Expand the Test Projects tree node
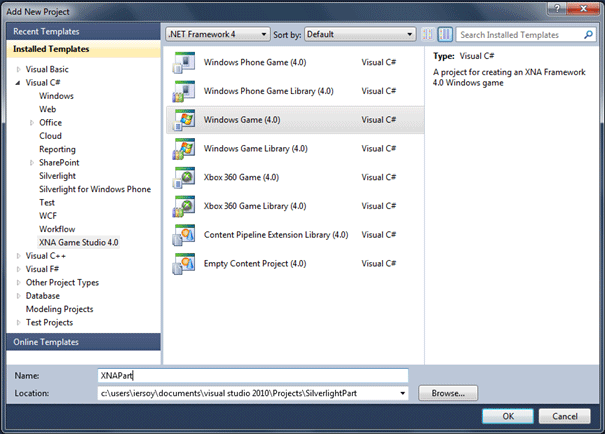605x434 pixels. coord(18,323)
